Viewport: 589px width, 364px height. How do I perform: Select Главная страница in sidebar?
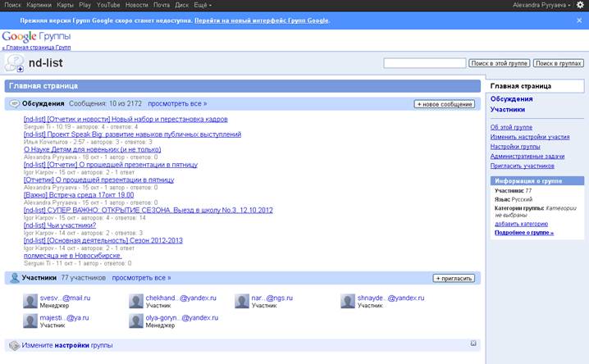tap(521, 86)
